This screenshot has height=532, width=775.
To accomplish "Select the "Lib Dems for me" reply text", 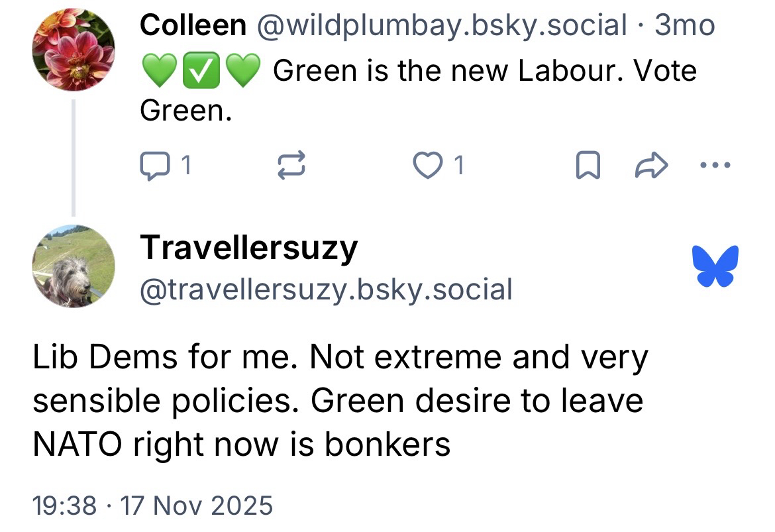I will pos(338,401).
